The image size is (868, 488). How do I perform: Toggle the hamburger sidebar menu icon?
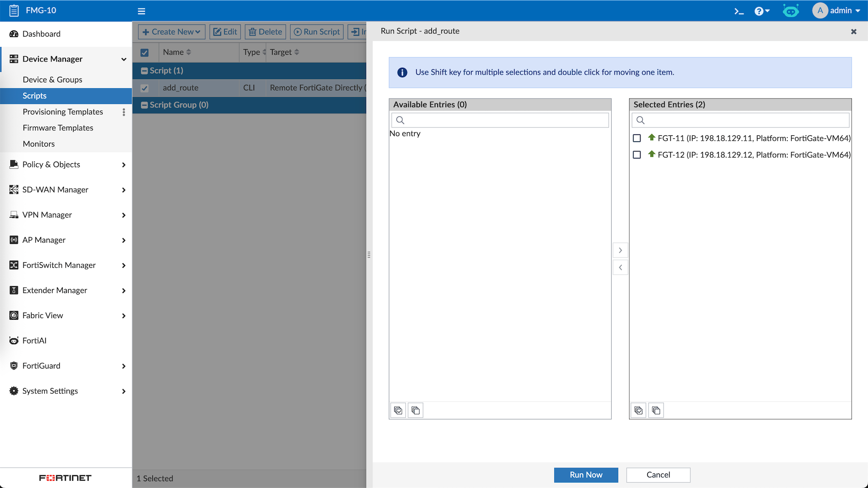(x=142, y=11)
